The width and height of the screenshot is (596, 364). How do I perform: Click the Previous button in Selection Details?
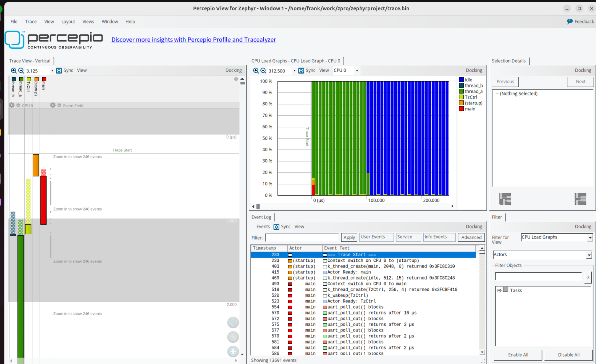click(505, 82)
